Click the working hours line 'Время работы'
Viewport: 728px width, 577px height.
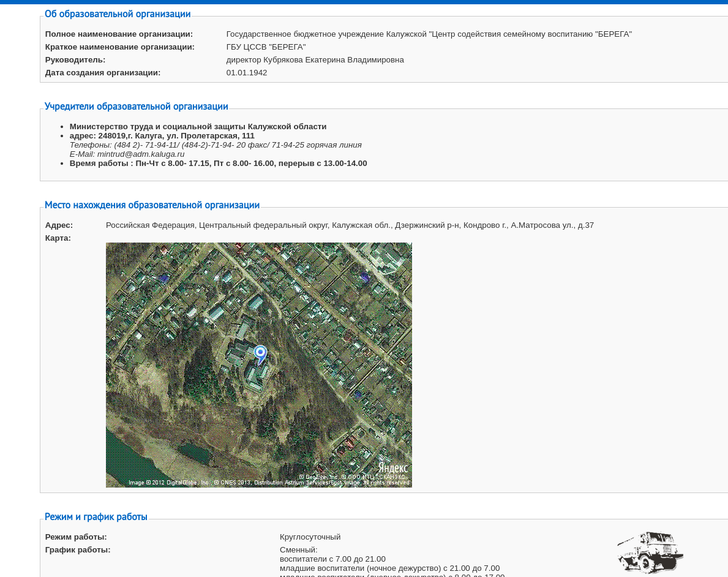pos(218,164)
